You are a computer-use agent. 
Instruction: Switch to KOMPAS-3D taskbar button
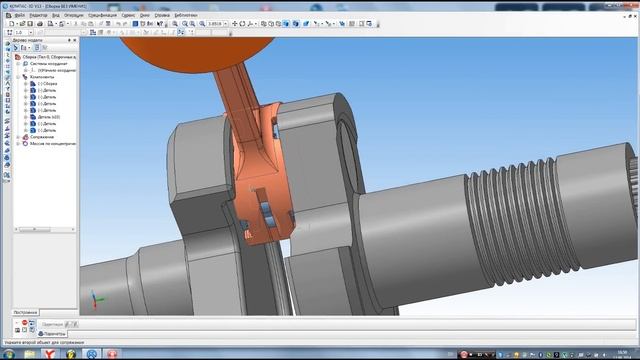click(x=91, y=353)
